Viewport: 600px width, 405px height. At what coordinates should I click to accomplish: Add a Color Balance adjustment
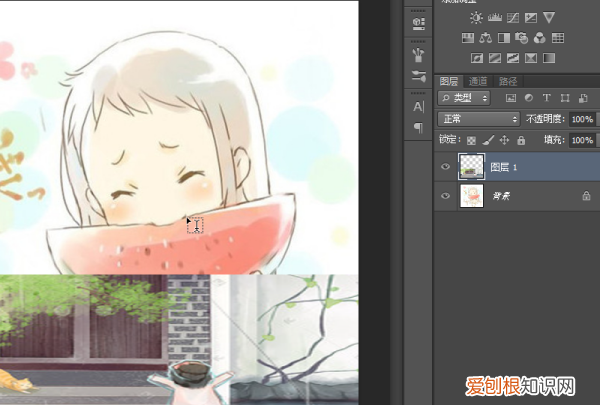[x=485, y=38]
